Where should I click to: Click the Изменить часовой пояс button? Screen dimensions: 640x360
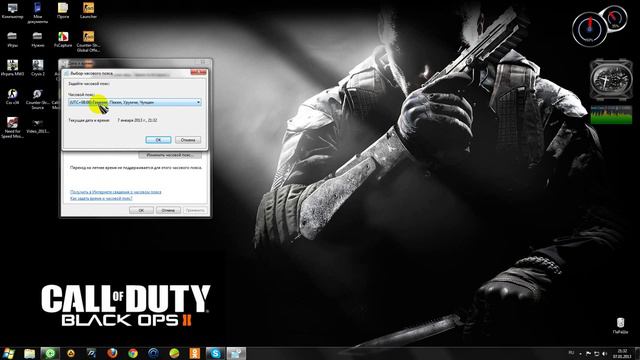169,156
